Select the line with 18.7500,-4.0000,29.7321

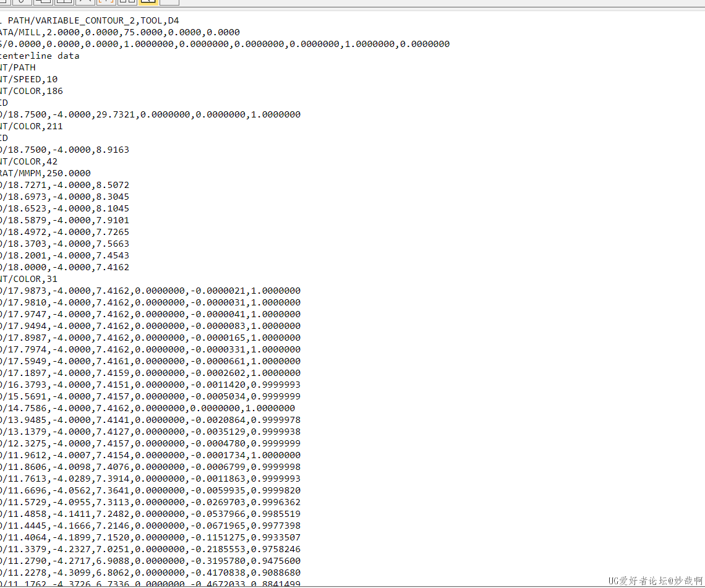[150, 114]
